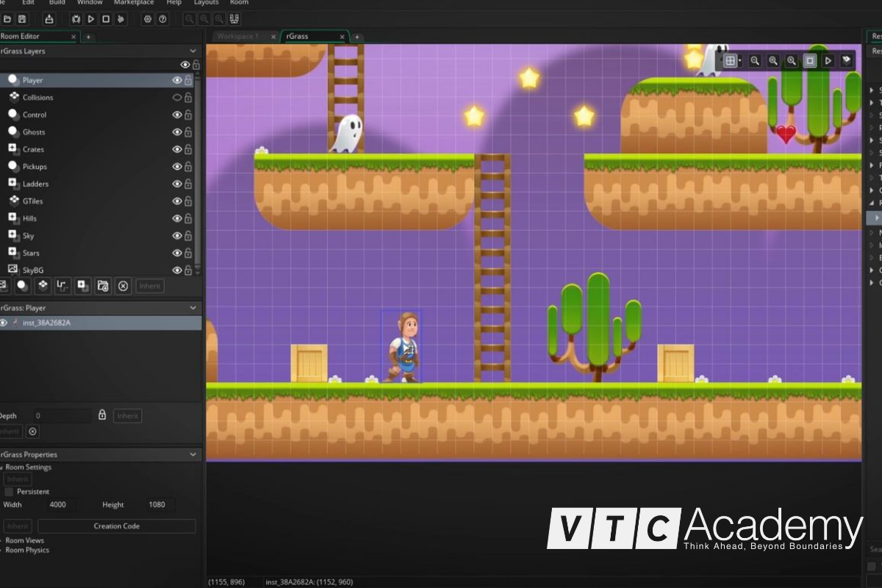Expand the Room Views section
This screenshot has width=882, height=588.
point(22,540)
